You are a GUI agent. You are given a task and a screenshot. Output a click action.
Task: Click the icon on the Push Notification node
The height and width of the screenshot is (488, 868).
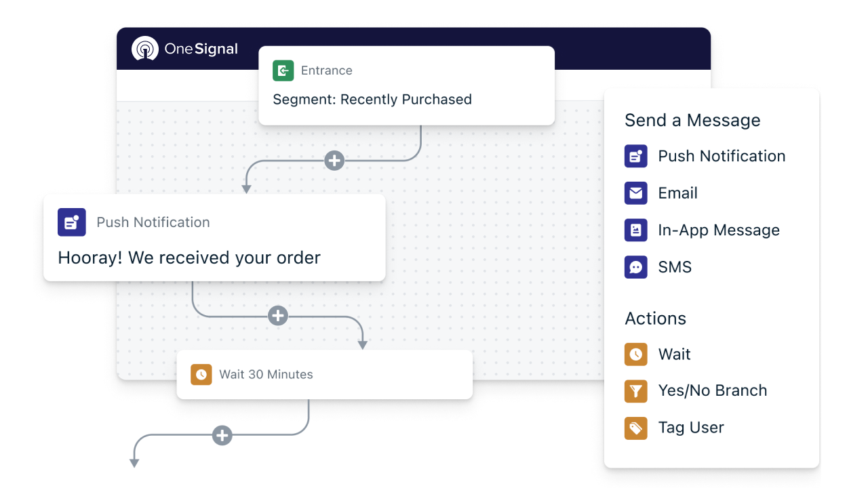click(x=71, y=222)
